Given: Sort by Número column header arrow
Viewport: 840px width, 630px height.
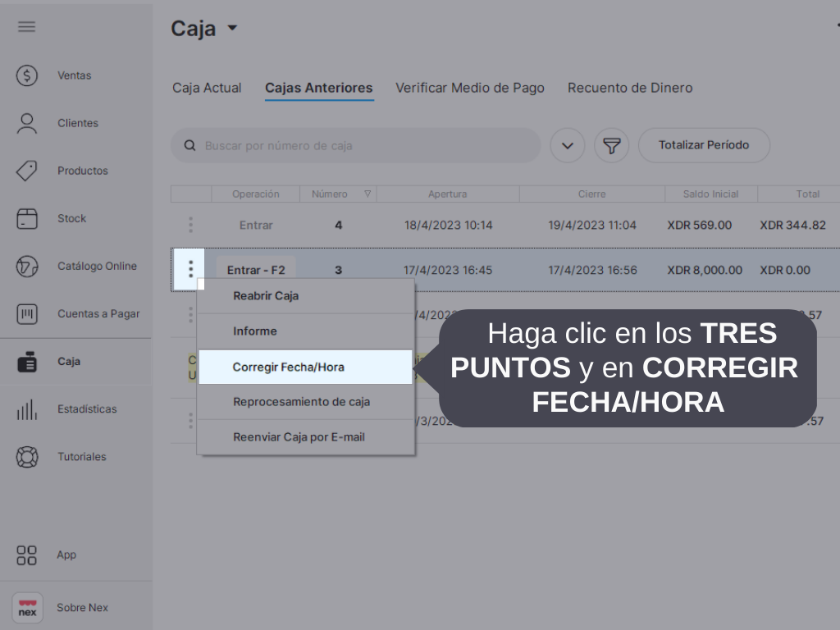Looking at the screenshot, I should (x=367, y=194).
